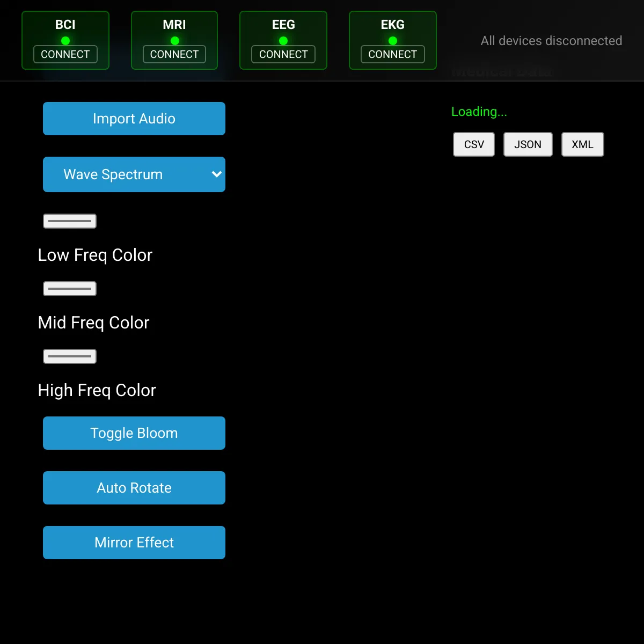Connect the BCI device

[x=65, y=54]
